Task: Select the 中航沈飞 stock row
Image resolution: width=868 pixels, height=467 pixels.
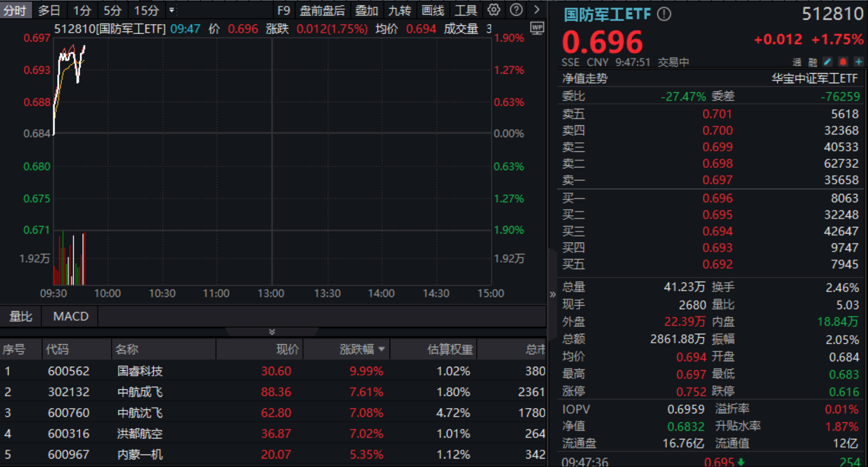Action: pyautogui.click(x=139, y=413)
